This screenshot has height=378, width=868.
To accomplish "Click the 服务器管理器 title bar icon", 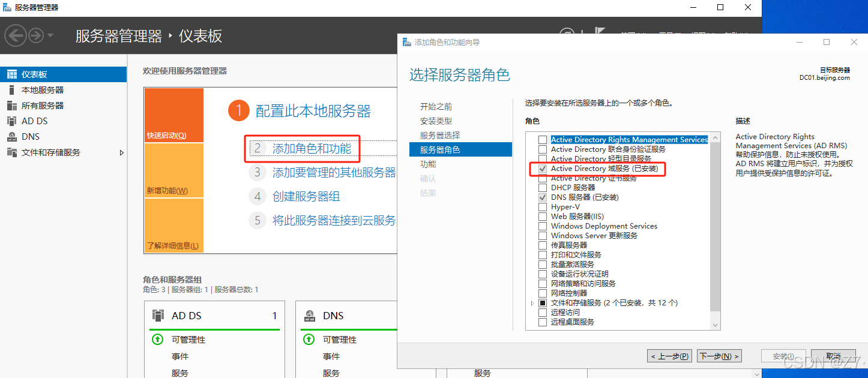I will tap(7, 7).
